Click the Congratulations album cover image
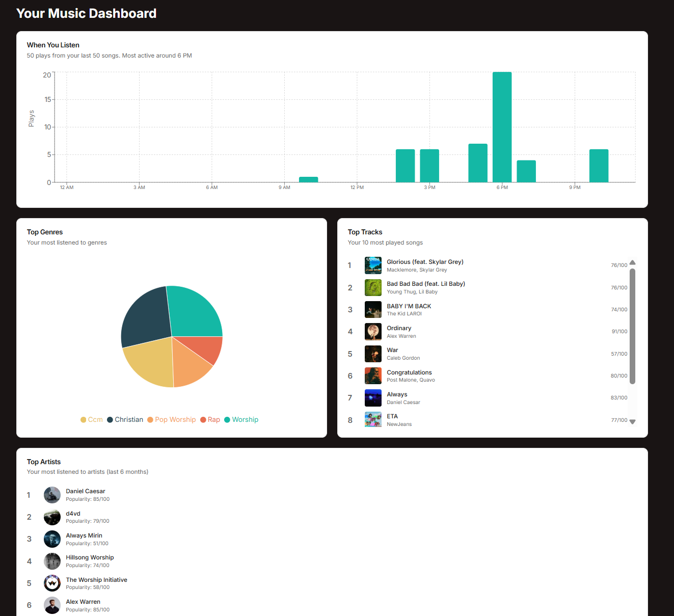 [373, 376]
